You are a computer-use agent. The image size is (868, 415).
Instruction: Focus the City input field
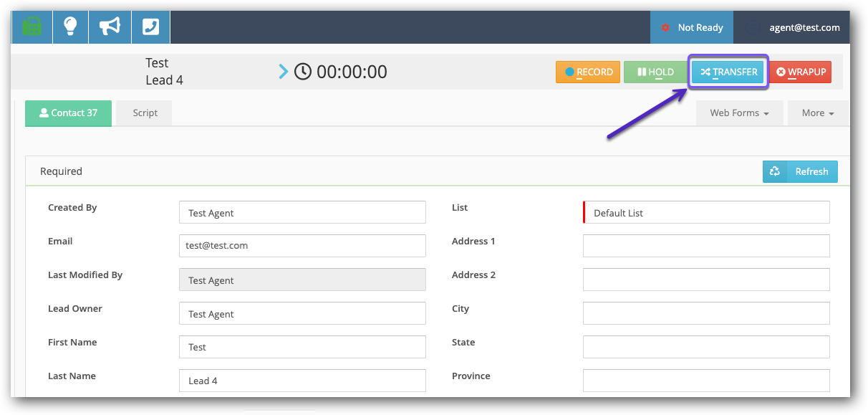706,313
